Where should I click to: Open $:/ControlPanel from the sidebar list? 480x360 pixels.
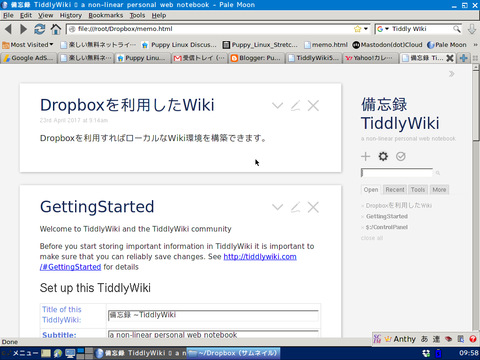[387, 227]
